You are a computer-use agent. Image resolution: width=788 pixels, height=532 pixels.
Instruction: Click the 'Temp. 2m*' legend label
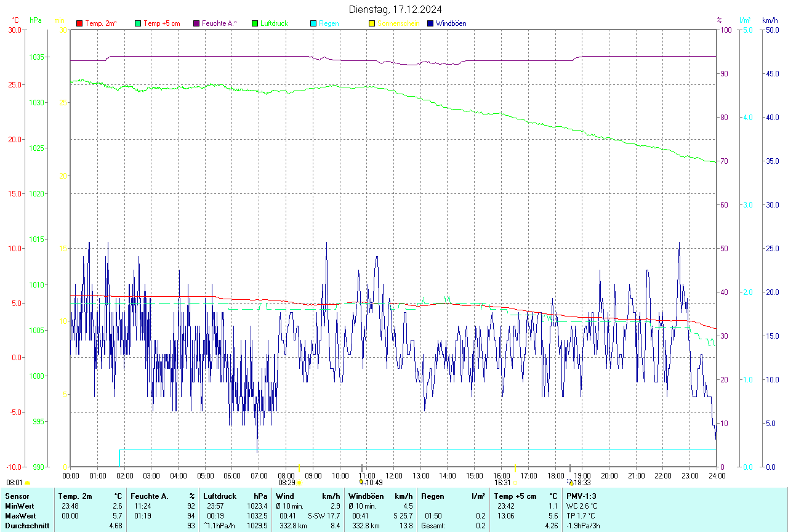click(101, 23)
